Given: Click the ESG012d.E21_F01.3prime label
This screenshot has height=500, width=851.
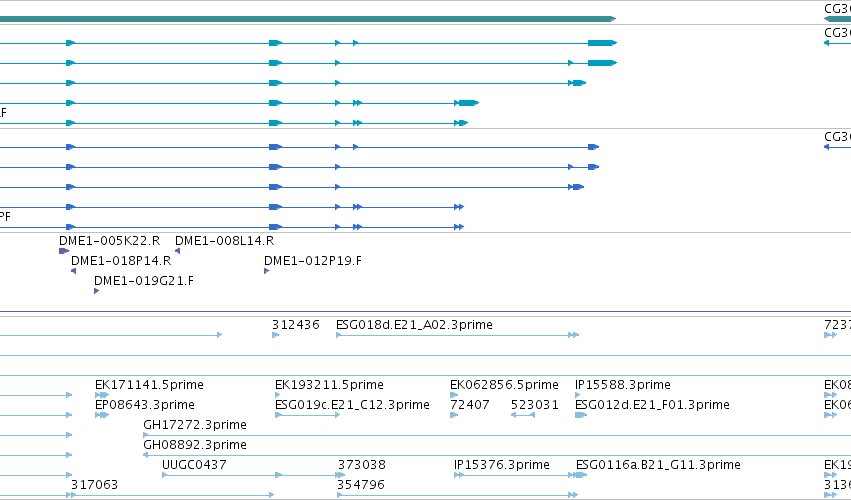Looking at the screenshot, I should pos(652,405).
